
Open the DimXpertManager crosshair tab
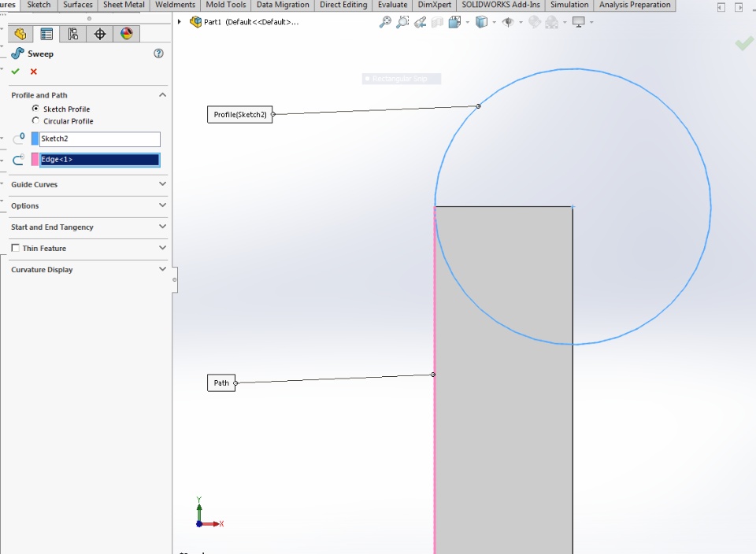(x=100, y=34)
